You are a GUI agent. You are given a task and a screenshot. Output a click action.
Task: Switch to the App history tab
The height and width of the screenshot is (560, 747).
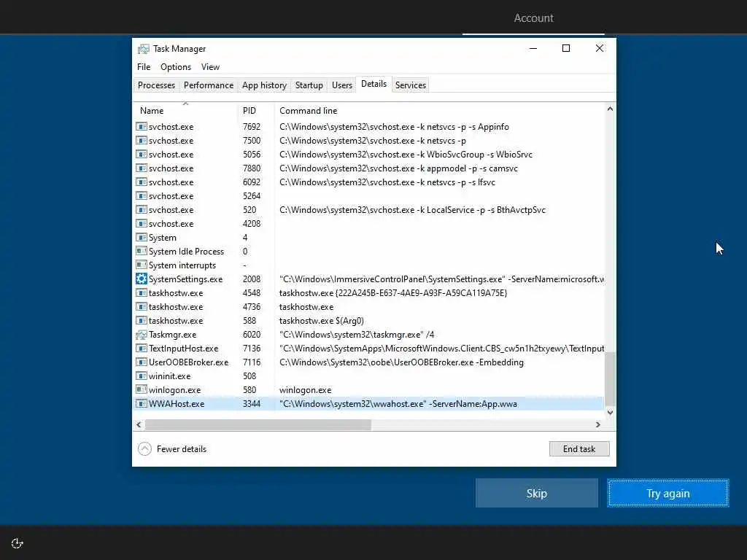(264, 85)
